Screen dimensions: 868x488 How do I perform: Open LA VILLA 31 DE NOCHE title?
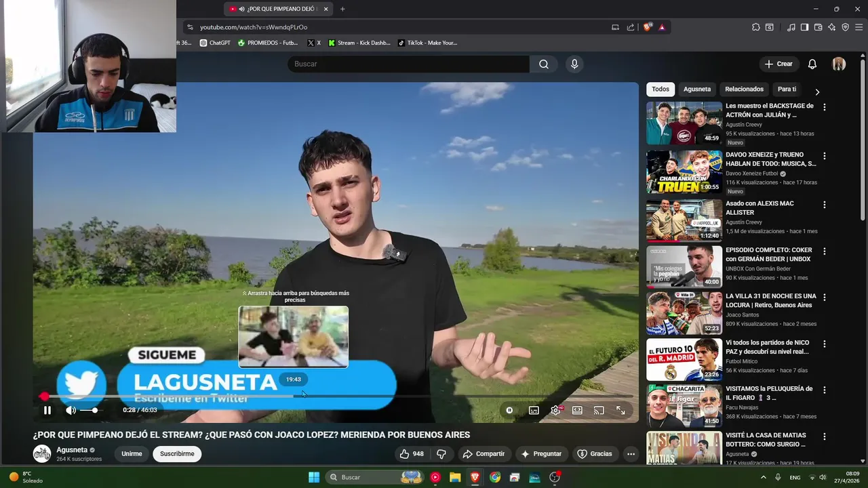pyautogui.click(x=770, y=300)
